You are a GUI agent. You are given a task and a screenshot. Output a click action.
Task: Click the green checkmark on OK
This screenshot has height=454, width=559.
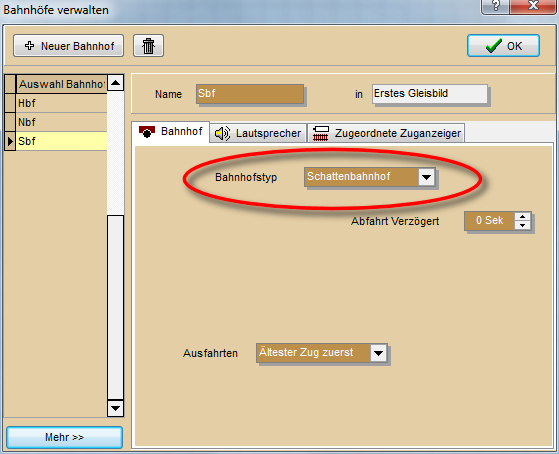coord(494,46)
